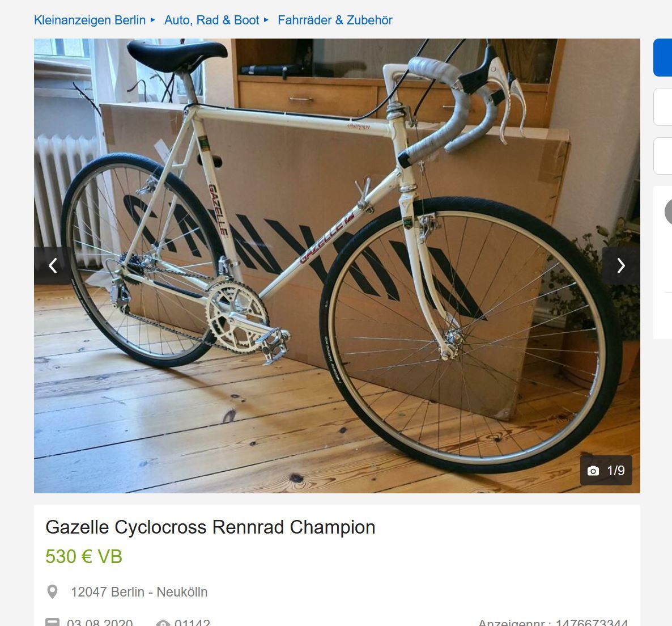The image size is (672, 626).
Task: Click the second white button on right side
Action: point(662,156)
